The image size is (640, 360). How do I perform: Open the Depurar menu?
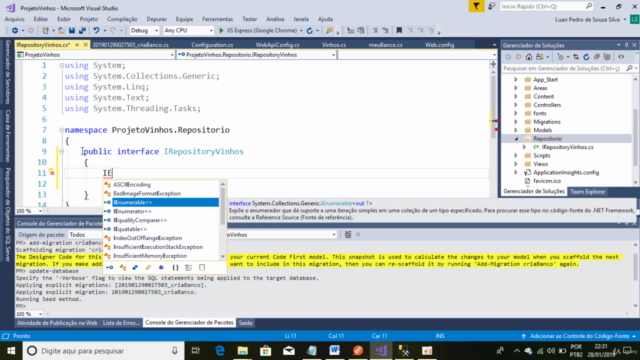tap(156, 19)
